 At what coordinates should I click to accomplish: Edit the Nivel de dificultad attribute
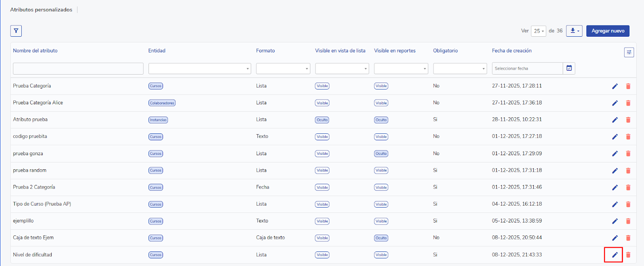pos(615,255)
